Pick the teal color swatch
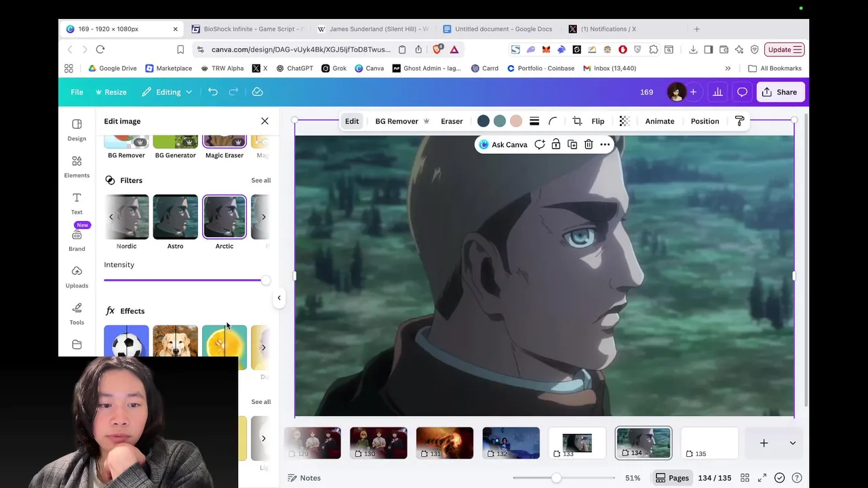The image size is (868, 488). coord(500,121)
